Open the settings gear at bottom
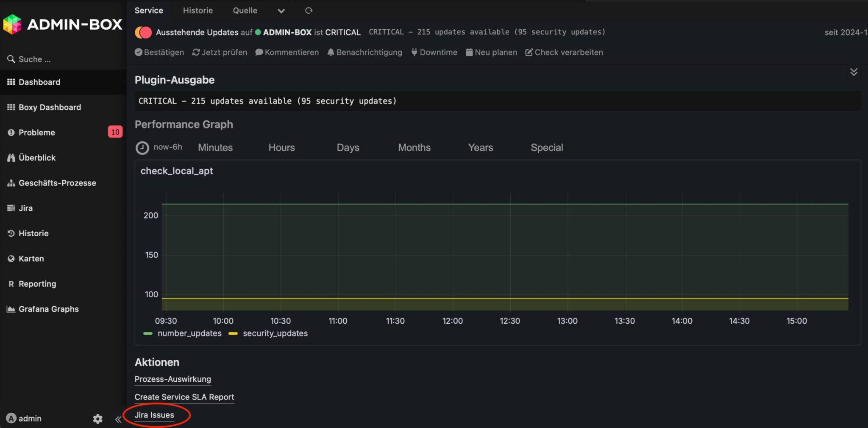This screenshot has height=428, width=868. 97,418
